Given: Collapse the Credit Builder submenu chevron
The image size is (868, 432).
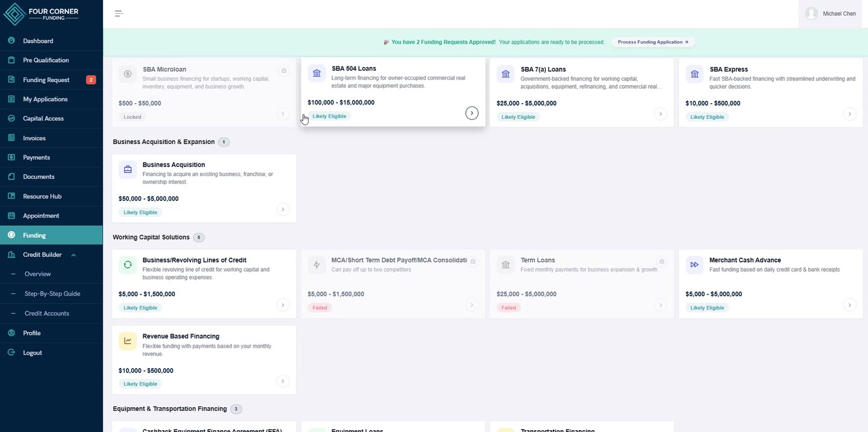Looking at the screenshot, I should coord(74,255).
